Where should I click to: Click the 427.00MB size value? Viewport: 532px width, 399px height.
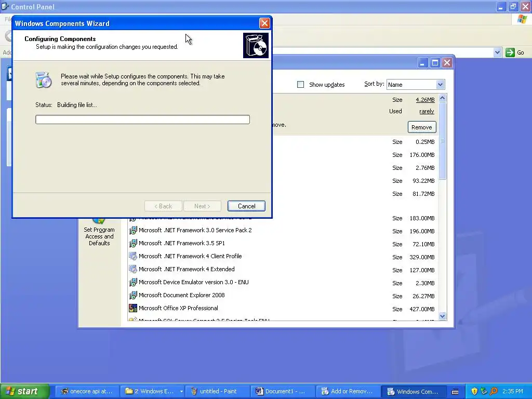[x=422, y=309]
